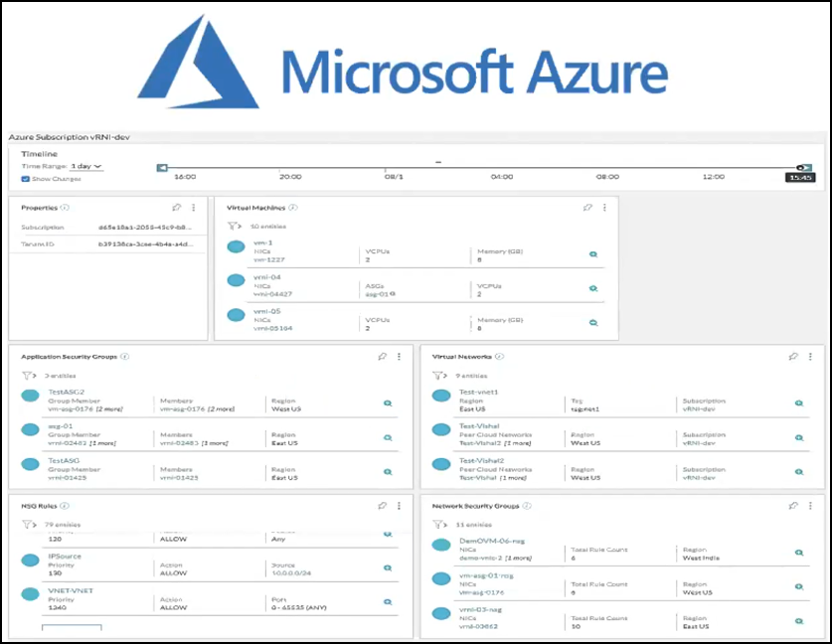Viewport: 832px width, 644px height.
Task: Open the Time Range 1 day dropdown
Action: pos(85,166)
